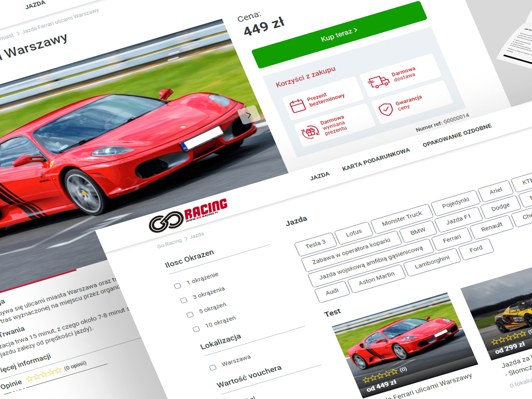
Task: Click the od 449 zł label on Ferrari card
Action: pyautogui.click(x=381, y=385)
